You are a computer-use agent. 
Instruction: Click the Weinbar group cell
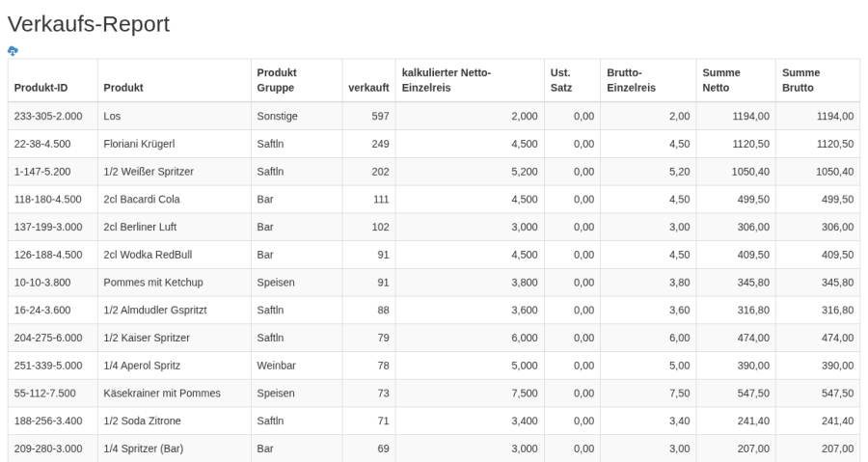[x=297, y=366]
